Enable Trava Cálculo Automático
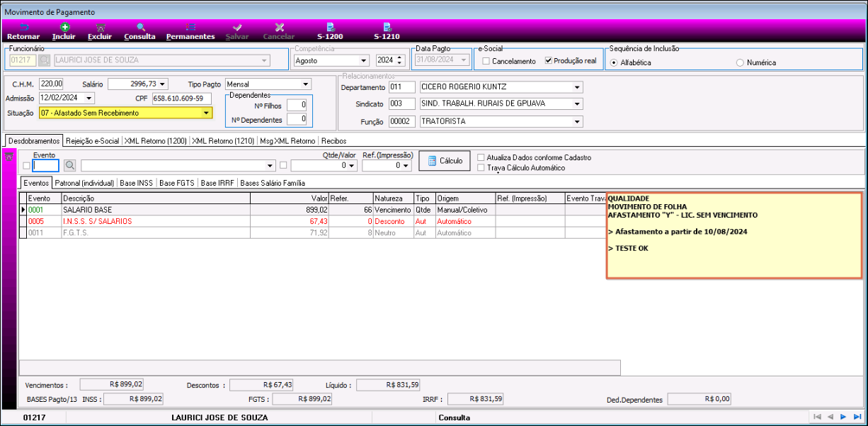 pos(481,168)
